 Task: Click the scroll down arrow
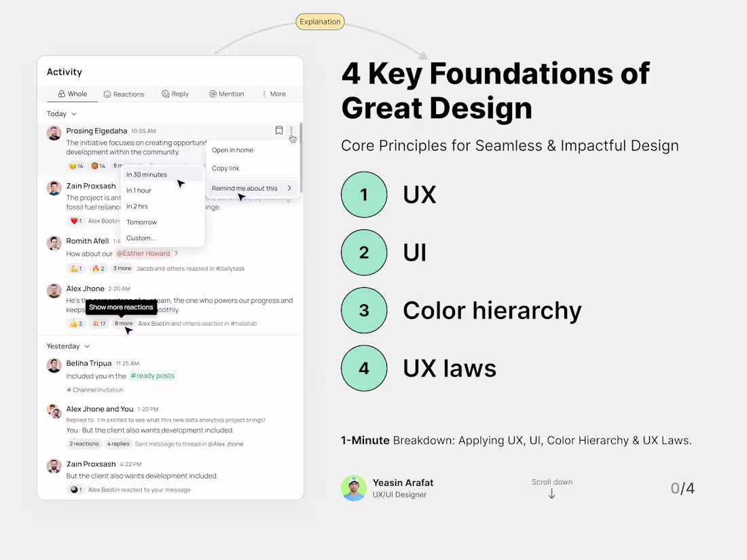[x=551, y=493]
